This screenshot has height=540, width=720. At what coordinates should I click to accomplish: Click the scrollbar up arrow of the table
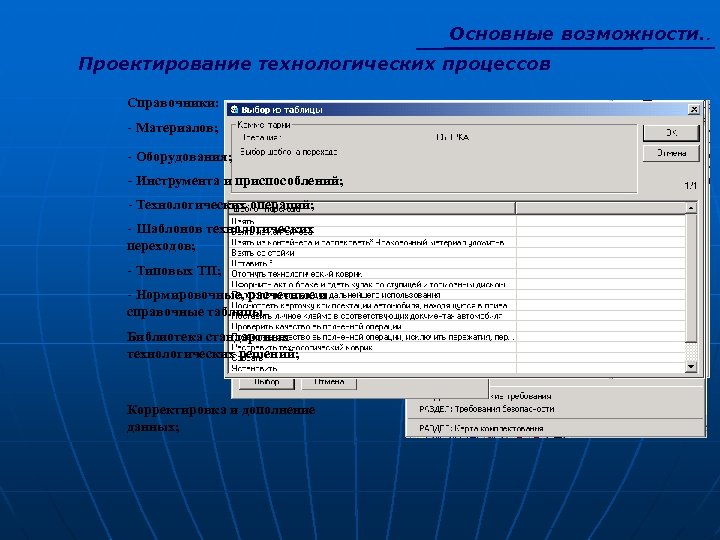pos(691,208)
